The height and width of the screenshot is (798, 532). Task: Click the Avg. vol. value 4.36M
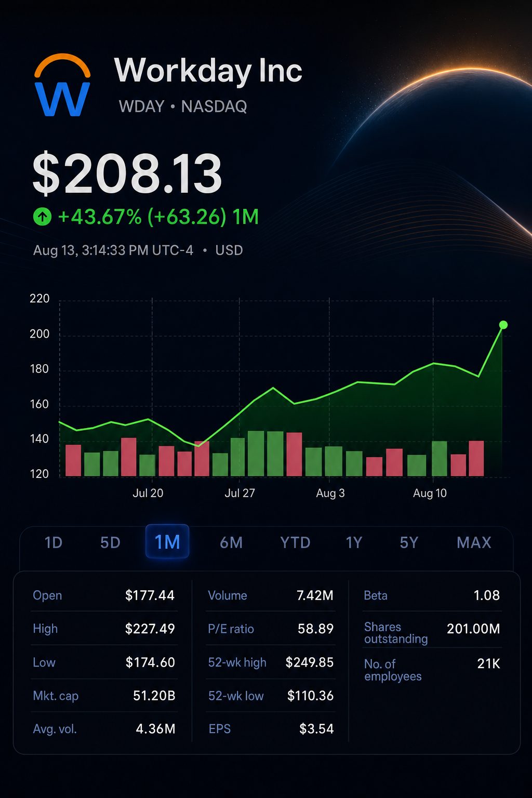(x=155, y=729)
